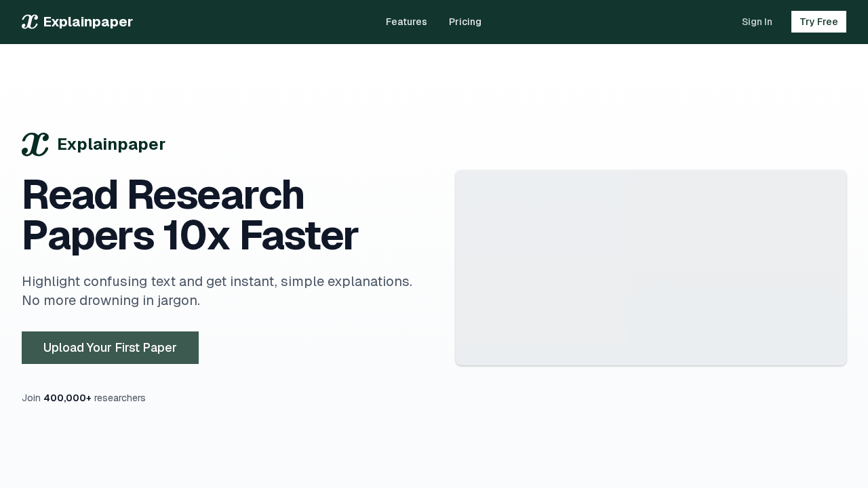Open the Features page
This screenshot has width=868, height=488.
point(406,22)
